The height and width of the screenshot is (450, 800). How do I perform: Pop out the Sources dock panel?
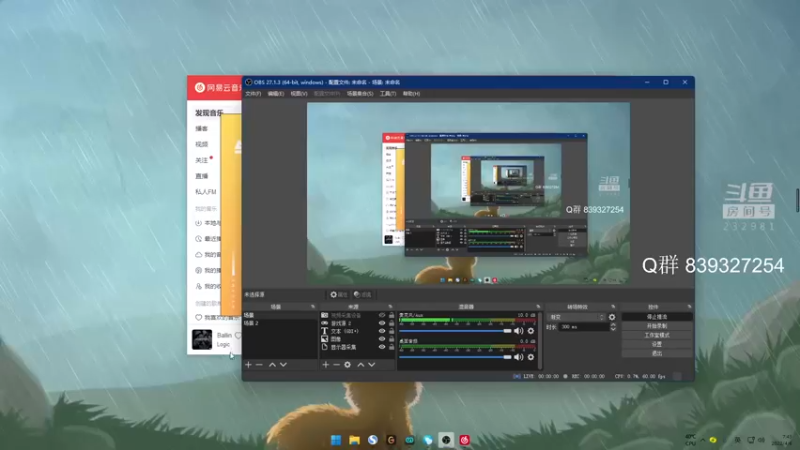click(390, 307)
